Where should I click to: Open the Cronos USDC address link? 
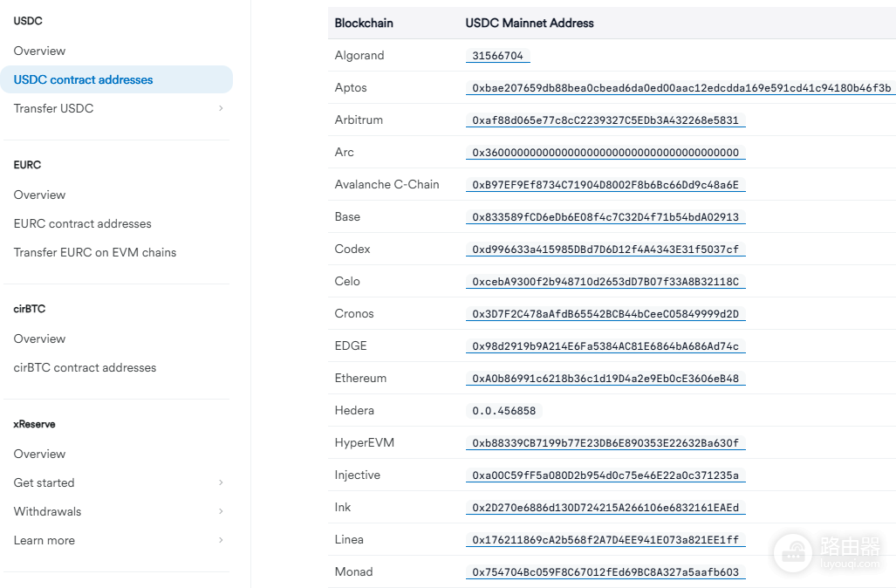(x=605, y=314)
